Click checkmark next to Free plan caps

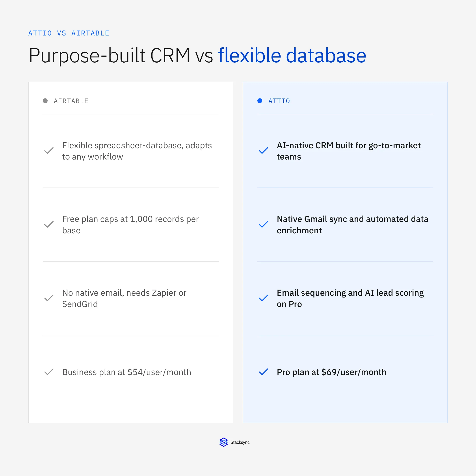pyautogui.click(x=49, y=224)
